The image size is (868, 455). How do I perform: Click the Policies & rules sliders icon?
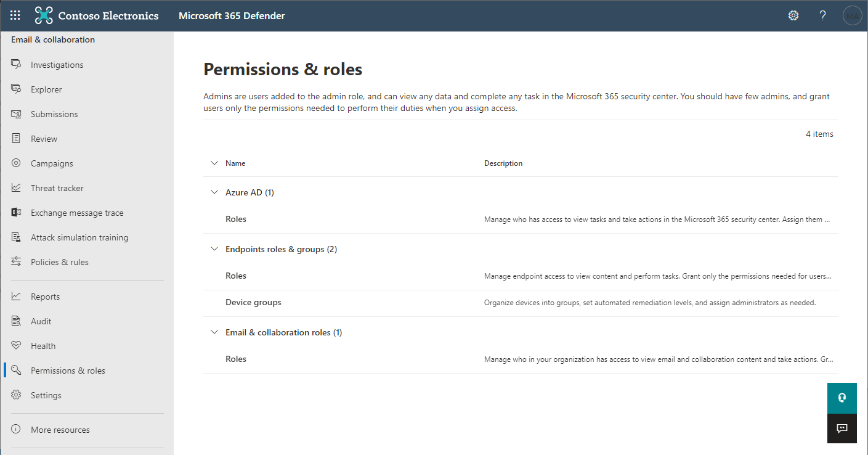17,261
